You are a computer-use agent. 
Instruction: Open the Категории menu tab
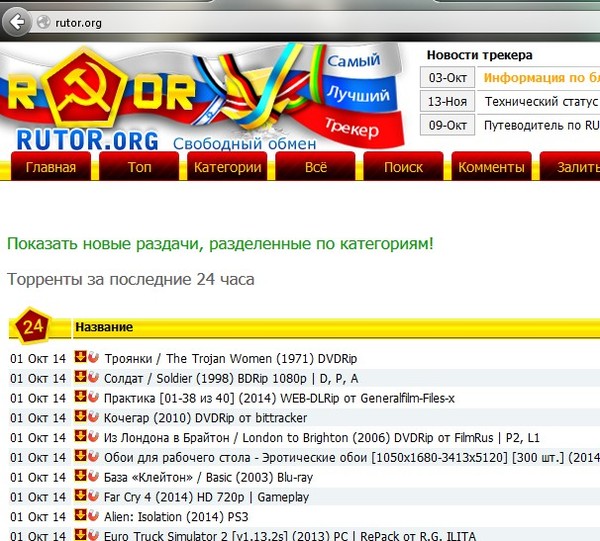click(x=227, y=166)
